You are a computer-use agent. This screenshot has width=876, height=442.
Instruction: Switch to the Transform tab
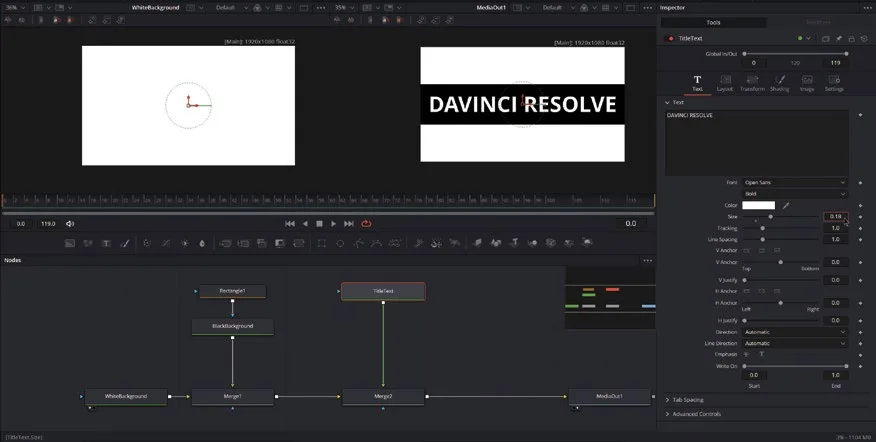(752, 84)
